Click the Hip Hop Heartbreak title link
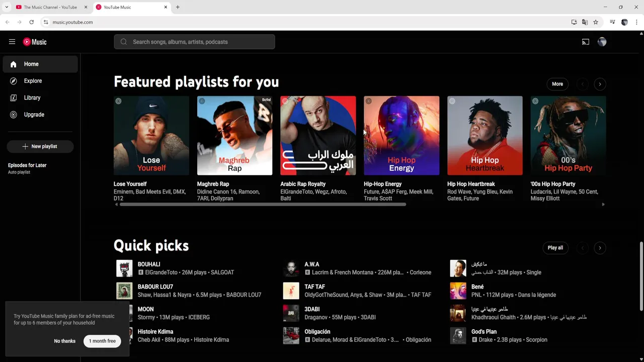 coord(471,184)
